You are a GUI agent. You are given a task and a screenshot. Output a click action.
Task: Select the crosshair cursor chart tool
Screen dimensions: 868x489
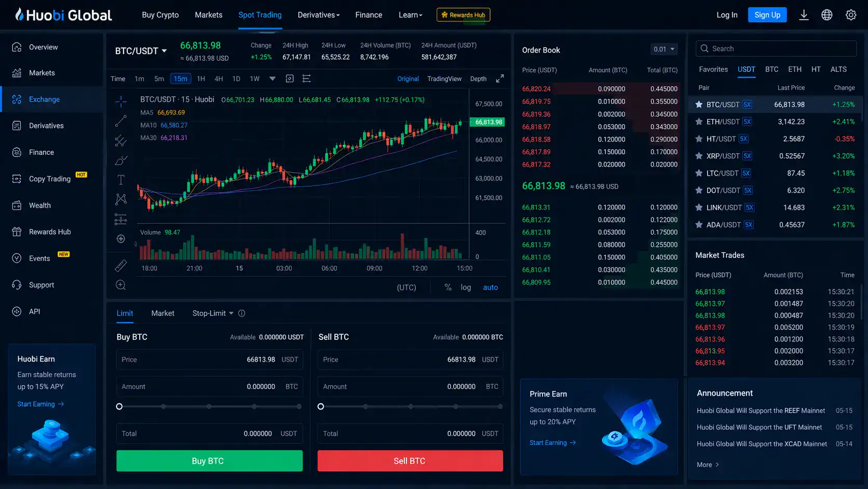point(120,101)
